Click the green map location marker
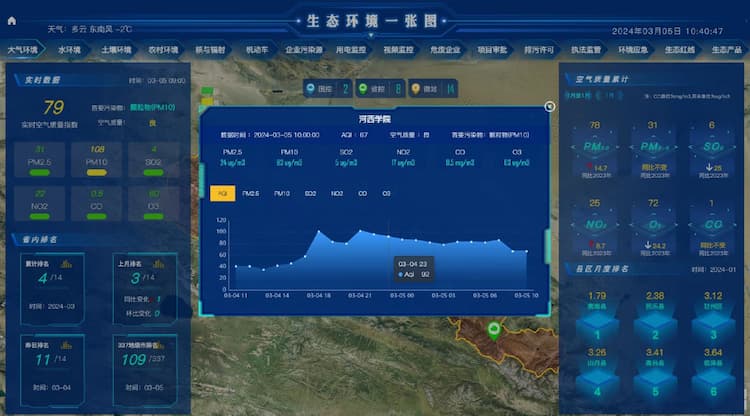 [492, 328]
